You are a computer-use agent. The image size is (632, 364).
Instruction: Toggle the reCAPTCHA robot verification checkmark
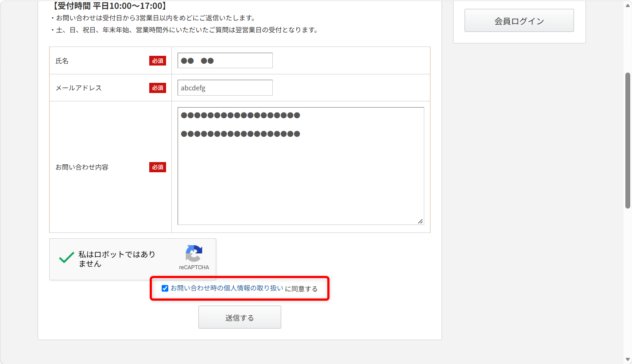66,258
